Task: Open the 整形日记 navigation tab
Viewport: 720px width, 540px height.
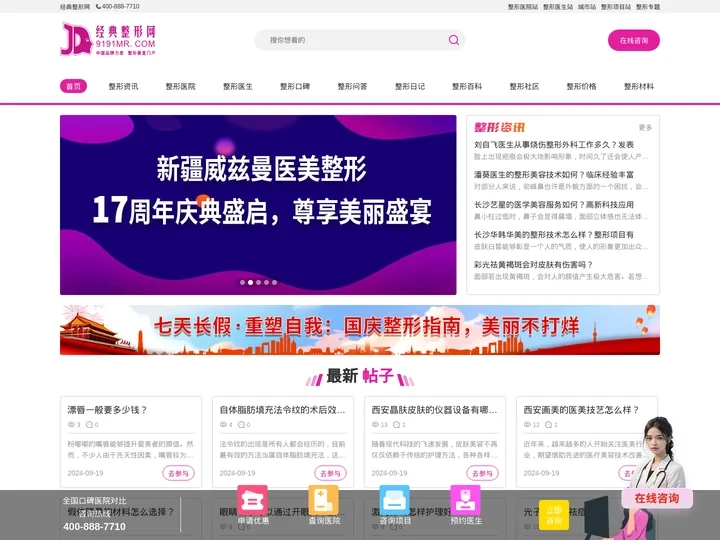Action: tap(410, 86)
